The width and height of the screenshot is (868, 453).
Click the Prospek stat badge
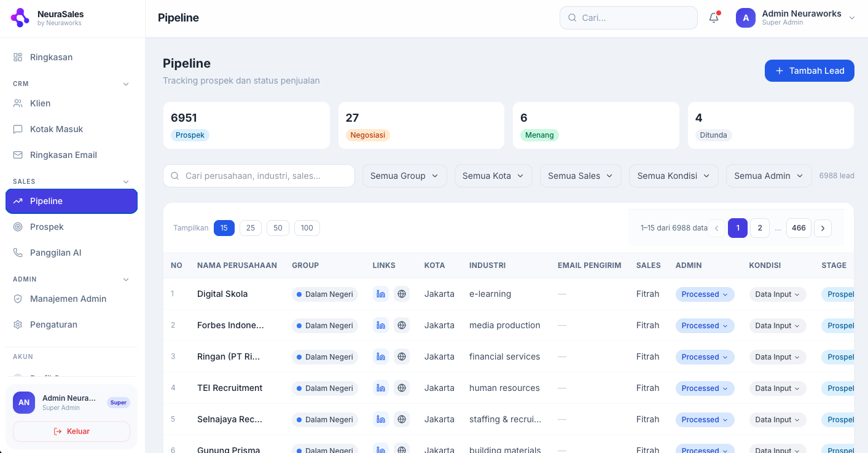point(190,135)
